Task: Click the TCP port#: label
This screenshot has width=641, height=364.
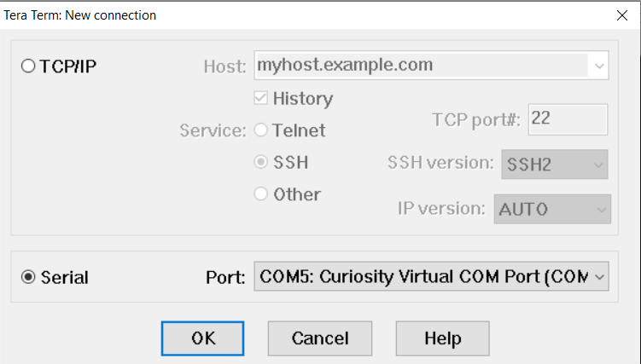Action: click(x=476, y=120)
